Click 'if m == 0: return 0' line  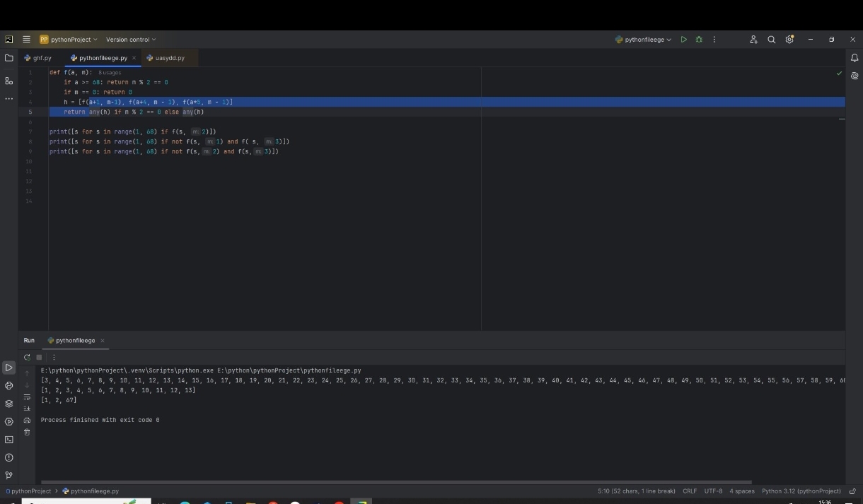(x=98, y=92)
